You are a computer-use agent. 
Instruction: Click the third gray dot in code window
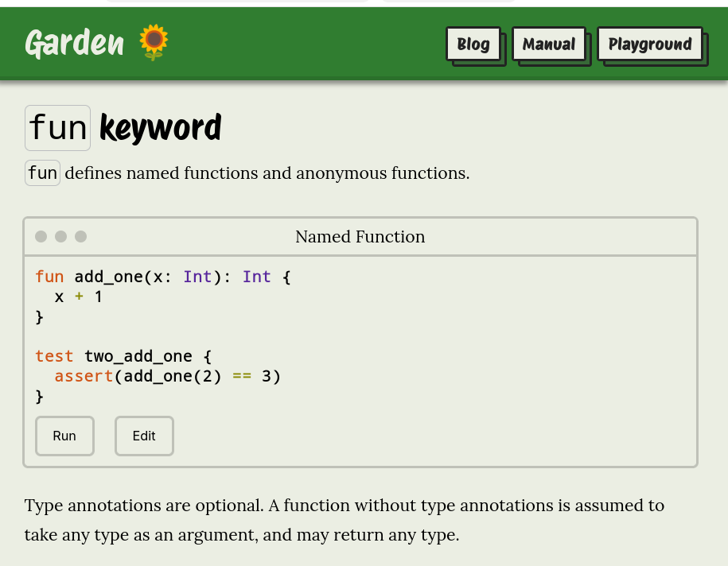(80, 236)
